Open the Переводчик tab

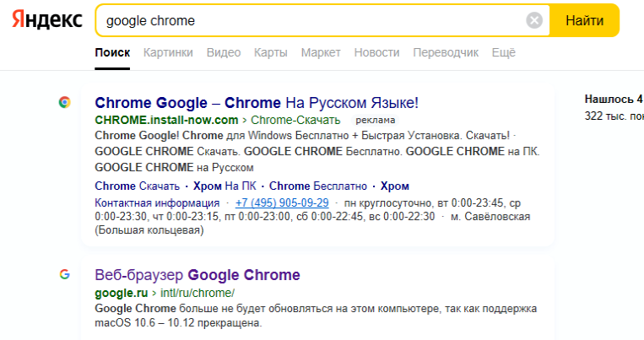pos(446,52)
